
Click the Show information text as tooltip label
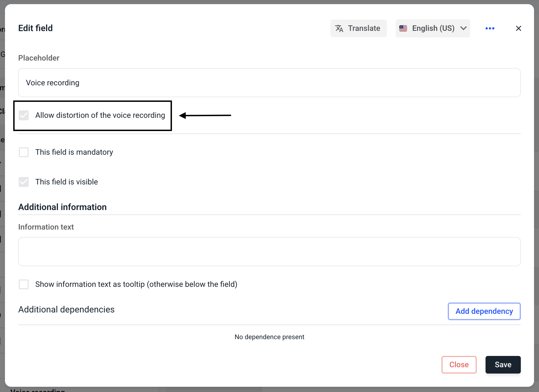[x=136, y=284]
